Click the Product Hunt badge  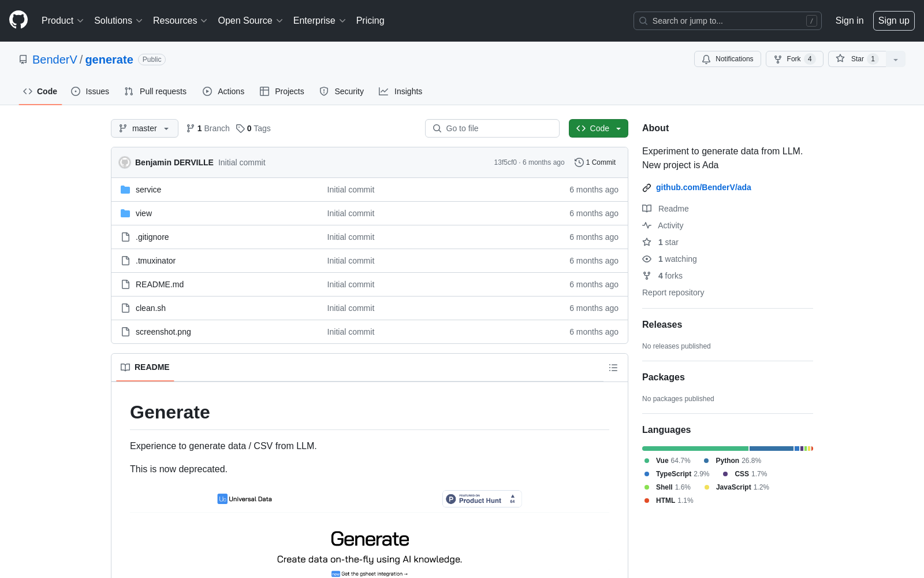tap(482, 499)
